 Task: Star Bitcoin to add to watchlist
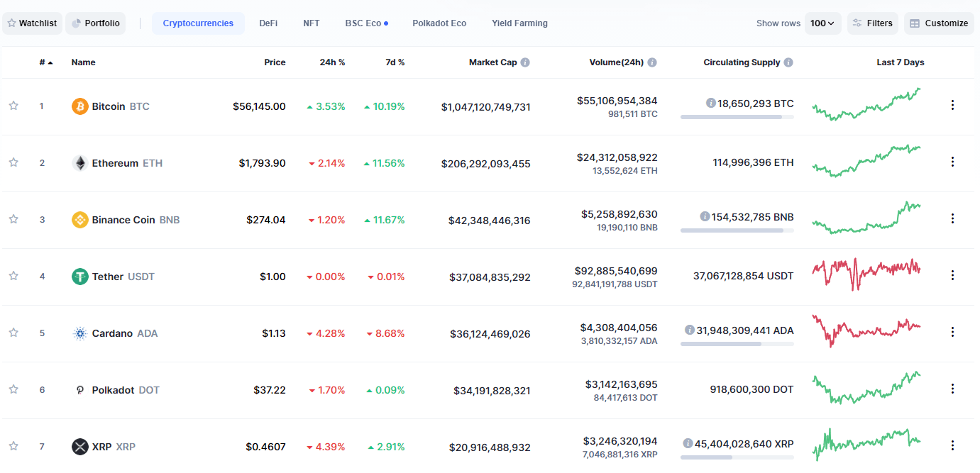pyautogui.click(x=13, y=106)
